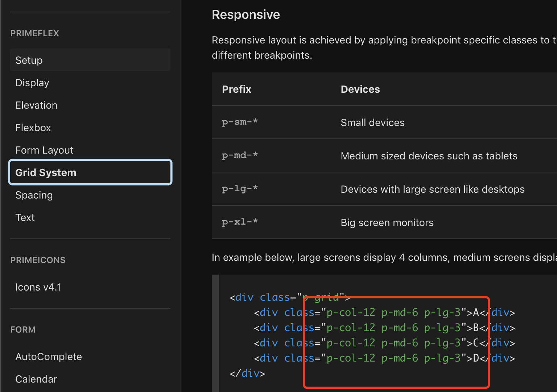This screenshot has width=557, height=392.
Task: Click the p-xl-* prefix cell
Action: (240, 222)
